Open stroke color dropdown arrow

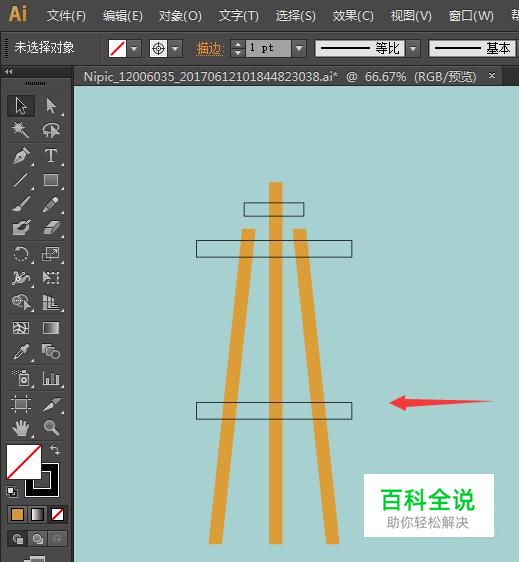(175, 48)
